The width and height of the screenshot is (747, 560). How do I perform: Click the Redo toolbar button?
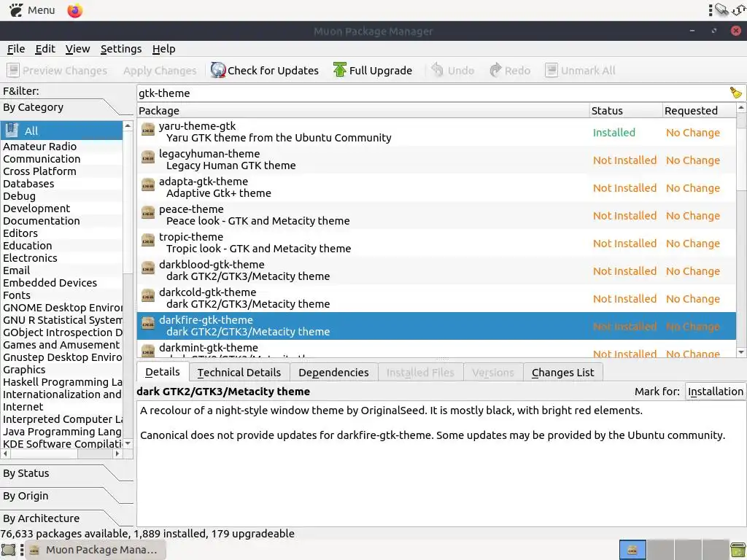coord(510,71)
